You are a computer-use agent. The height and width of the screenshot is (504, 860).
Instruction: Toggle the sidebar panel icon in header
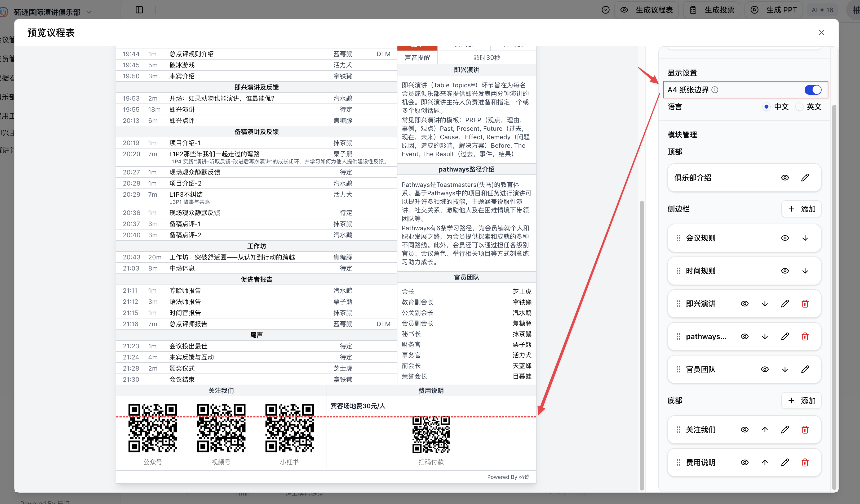coord(139,10)
